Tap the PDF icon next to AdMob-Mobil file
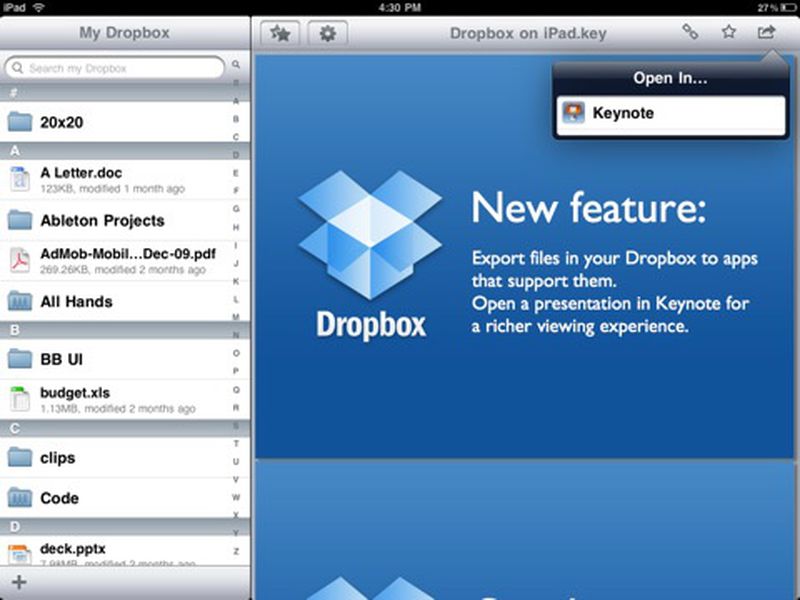 [x=20, y=260]
